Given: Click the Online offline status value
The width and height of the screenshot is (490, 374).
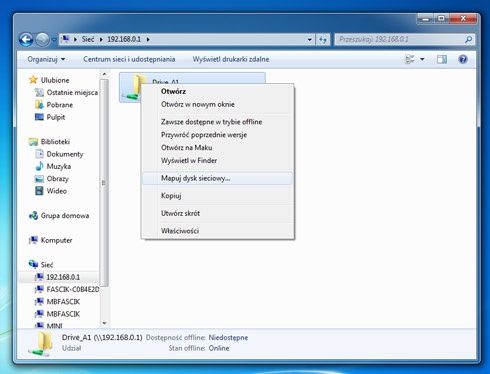Looking at the screenshot, I should coord(219,348).
